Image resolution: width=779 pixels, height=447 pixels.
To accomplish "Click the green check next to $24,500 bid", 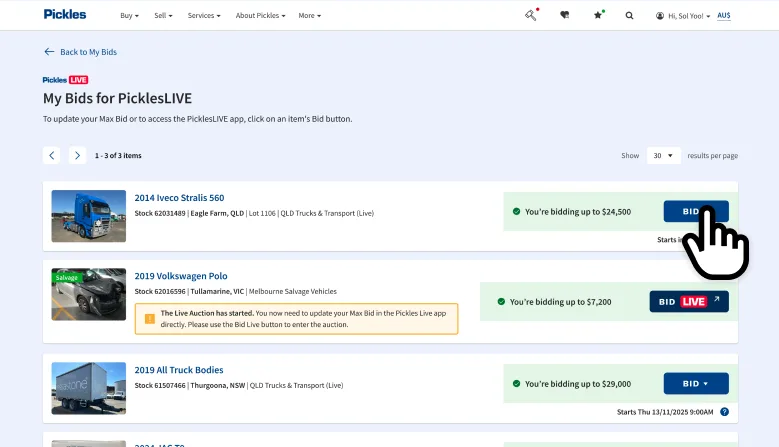I will tap(516, 212).
